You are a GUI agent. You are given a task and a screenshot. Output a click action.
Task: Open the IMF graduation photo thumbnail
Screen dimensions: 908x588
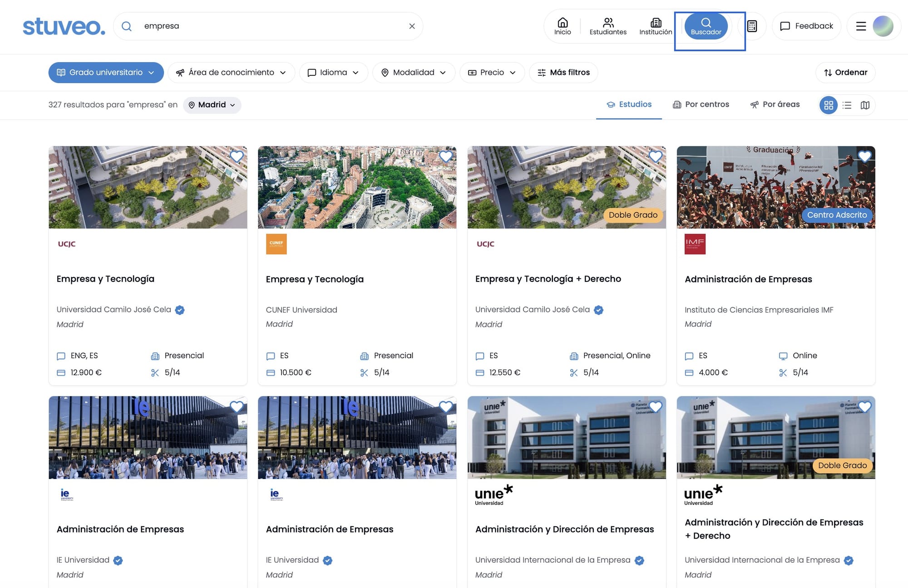coord(776,187)
